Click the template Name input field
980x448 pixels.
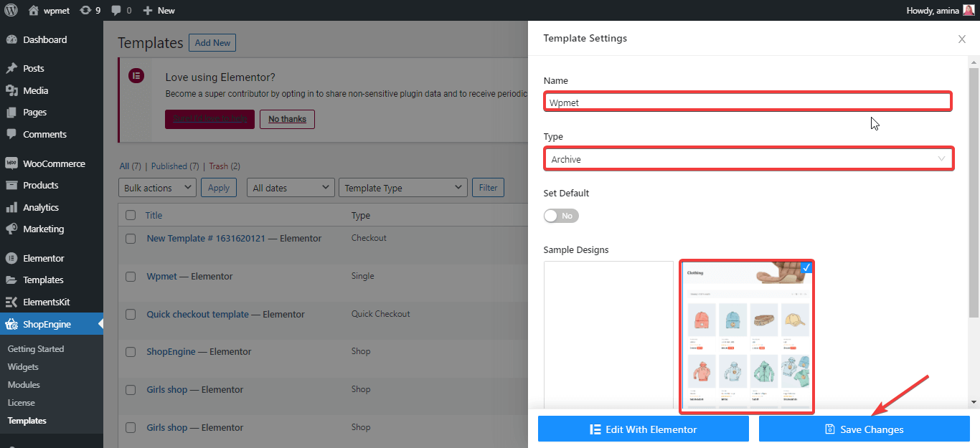point(748,102)
